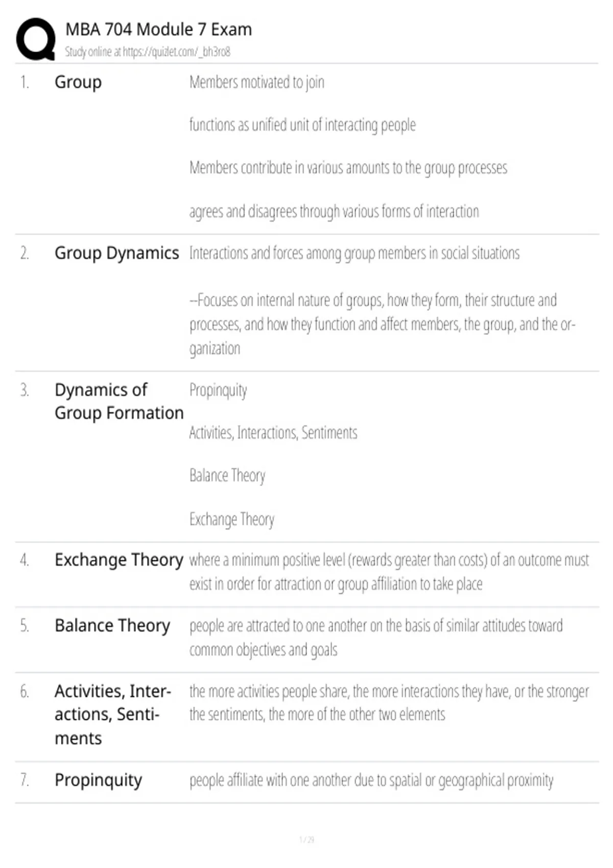
Task: Click 'Exchange Theory' listed under Group Formation
Action: (x=232, y=519)
